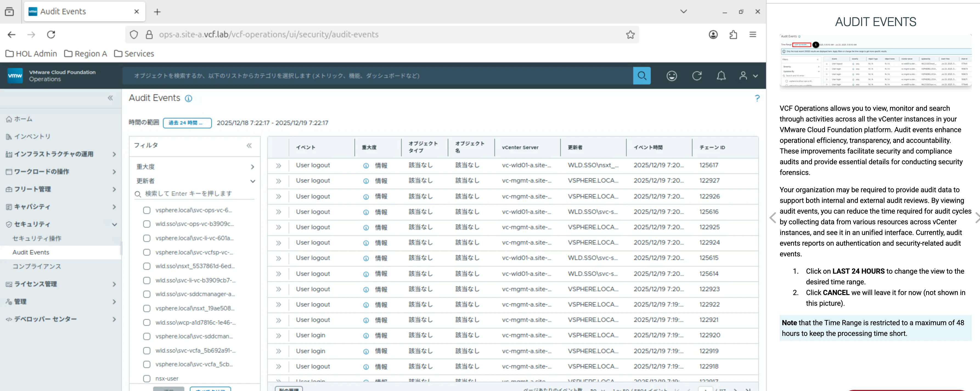Expand details for chain ID 122920 row
The image size is (980, 391).
click(278, 335)
